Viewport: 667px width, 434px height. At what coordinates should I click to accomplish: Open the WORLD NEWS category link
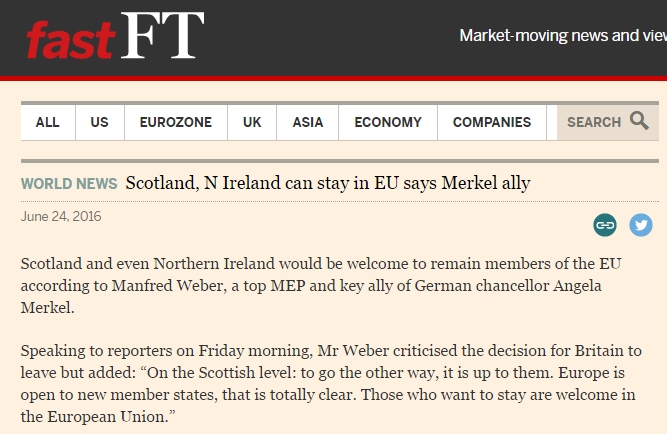click(x=69, y=184)
